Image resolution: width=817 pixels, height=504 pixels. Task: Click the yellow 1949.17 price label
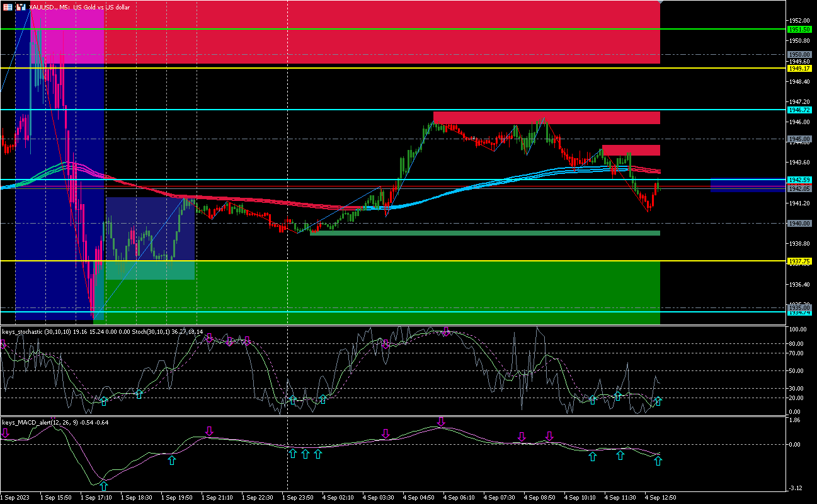[799, 68]
